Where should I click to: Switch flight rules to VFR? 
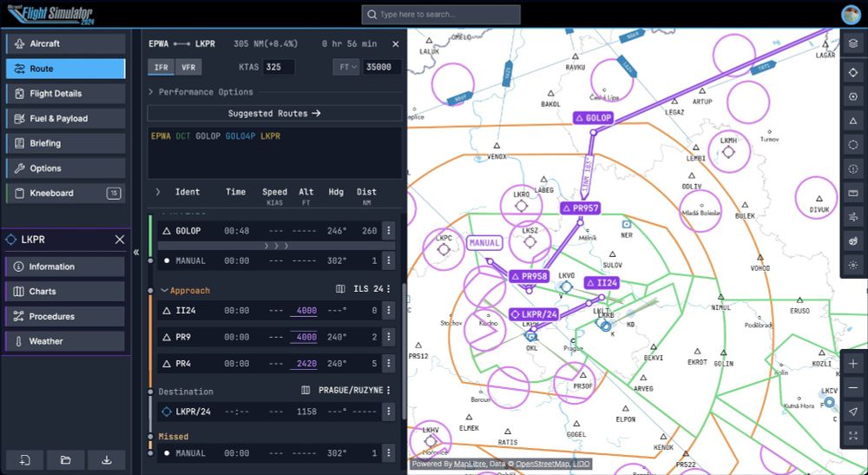188,67
